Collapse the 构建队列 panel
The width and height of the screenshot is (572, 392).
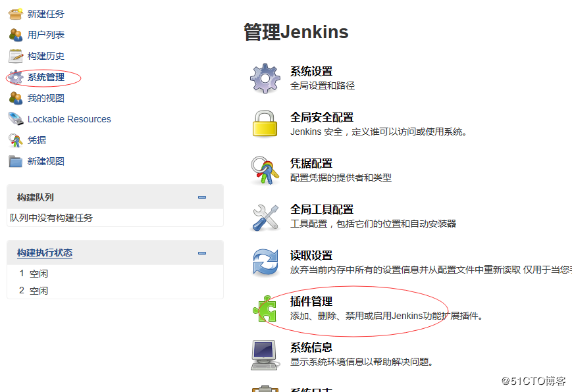(202, 197)
